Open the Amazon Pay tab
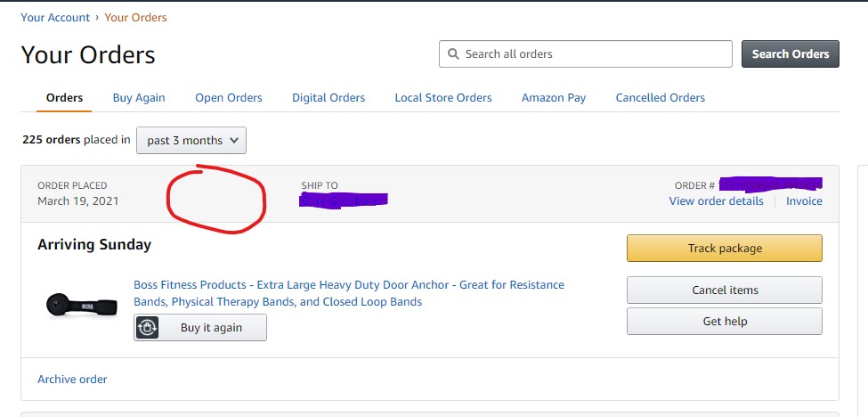This screenshot has height=417, width=868. click(554, 98)
